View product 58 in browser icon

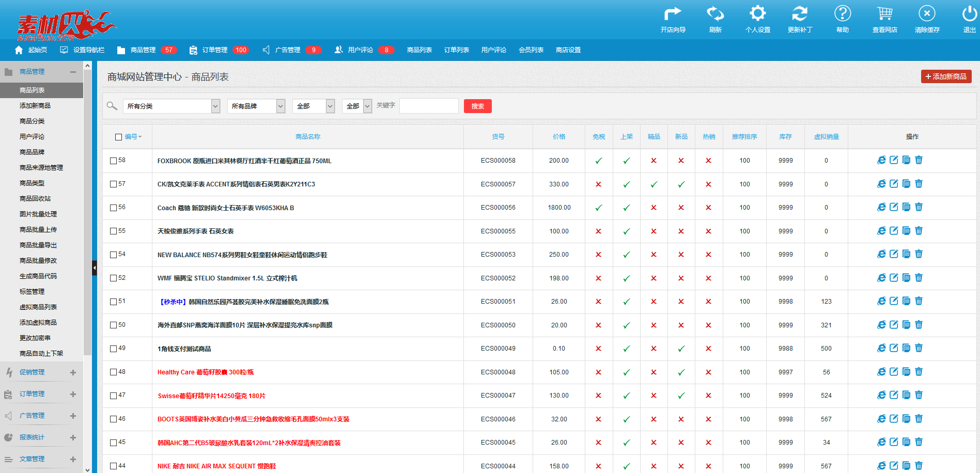pos(881,160)
